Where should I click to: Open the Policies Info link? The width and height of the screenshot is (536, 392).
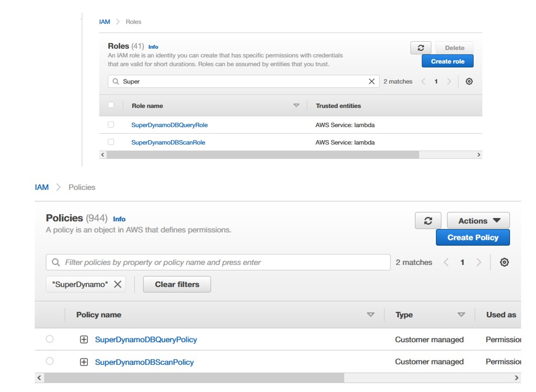(x=119, y=219)
